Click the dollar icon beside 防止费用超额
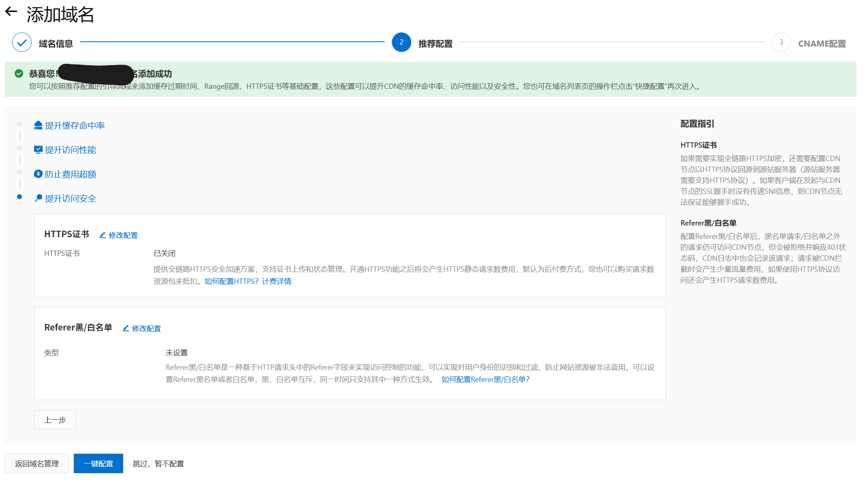Screen dimensions: 868x489 38,174
